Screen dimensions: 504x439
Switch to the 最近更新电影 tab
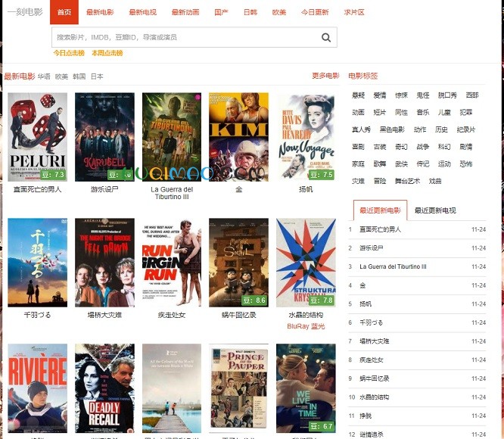(380, 210)
